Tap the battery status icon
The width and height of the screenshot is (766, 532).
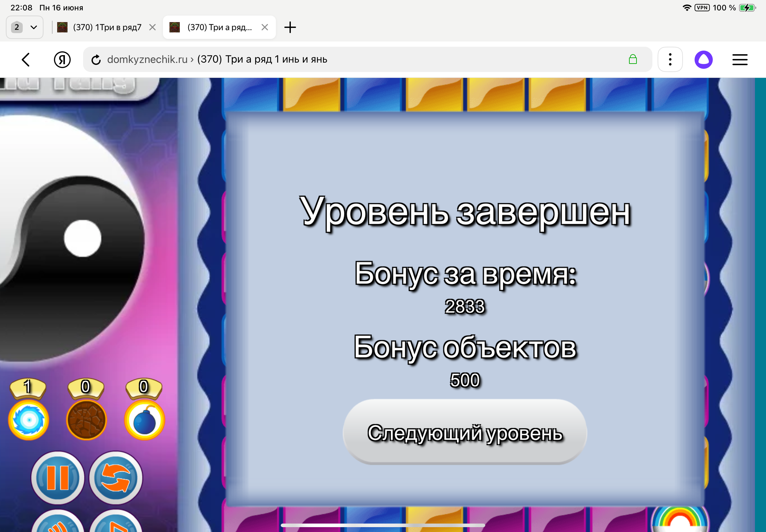(x=747, y=8)
